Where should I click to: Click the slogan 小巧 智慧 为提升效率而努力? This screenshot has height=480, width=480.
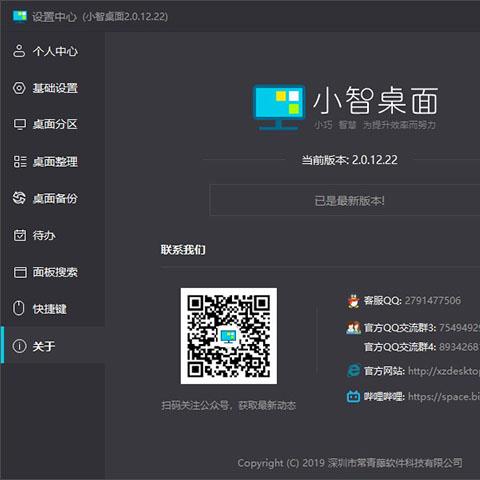pyautogui.click(x=375, y=125)
